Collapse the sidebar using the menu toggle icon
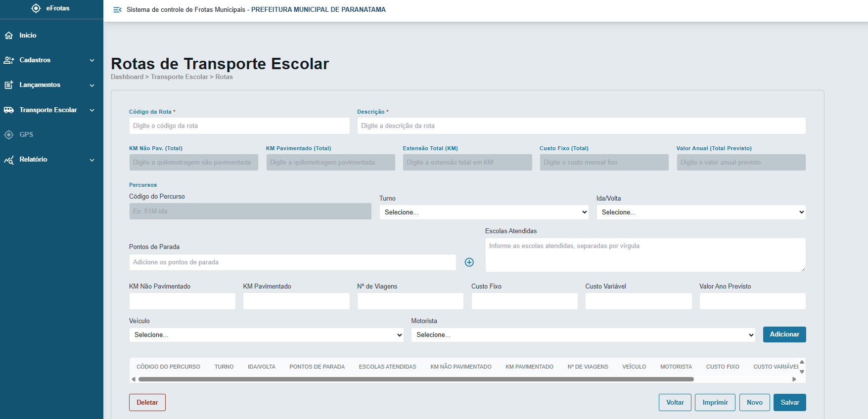 [117, 10]
